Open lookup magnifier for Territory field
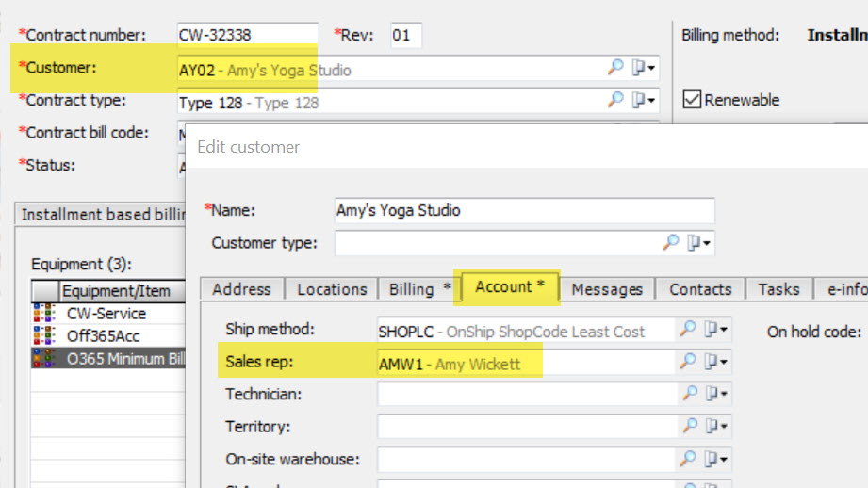This screenshot has width=868, height=488. [688, 426]
